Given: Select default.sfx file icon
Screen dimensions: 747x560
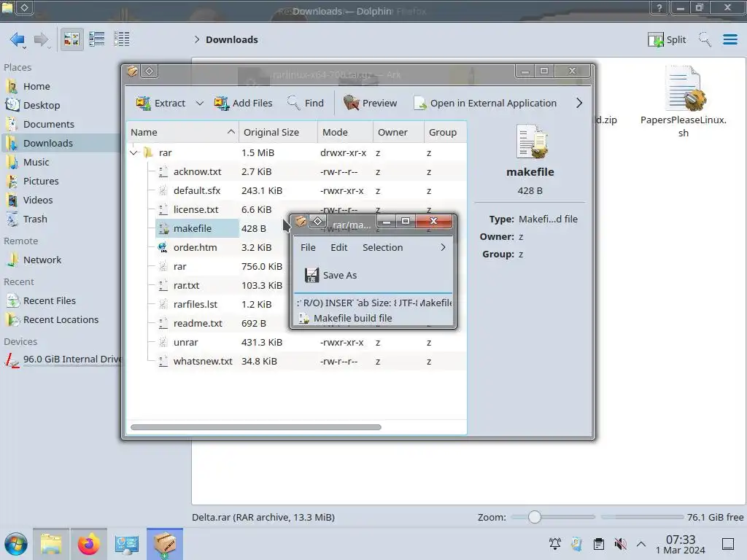Looking at the screenshot, I should pyautogui.click(x=163, y=190).
